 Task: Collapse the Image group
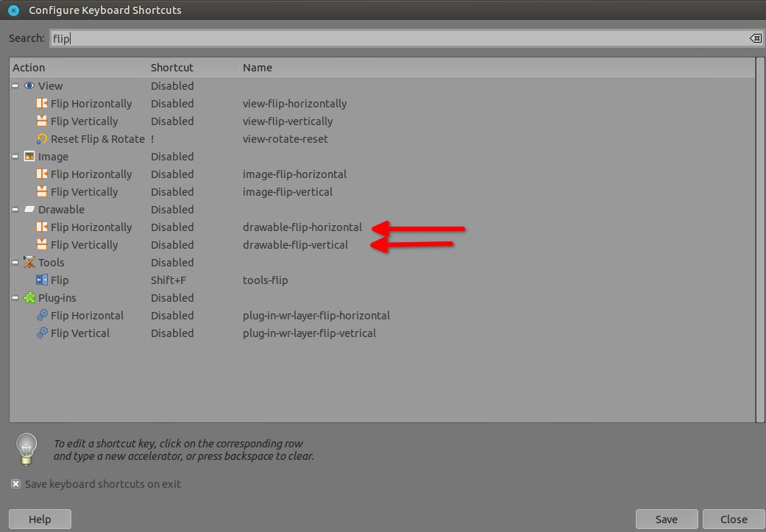[15, 156]
